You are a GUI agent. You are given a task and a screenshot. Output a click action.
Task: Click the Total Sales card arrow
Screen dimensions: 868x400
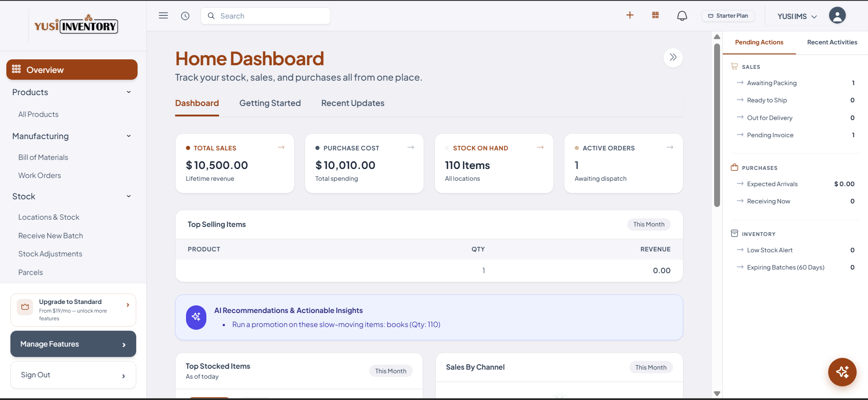coord(281,147)
